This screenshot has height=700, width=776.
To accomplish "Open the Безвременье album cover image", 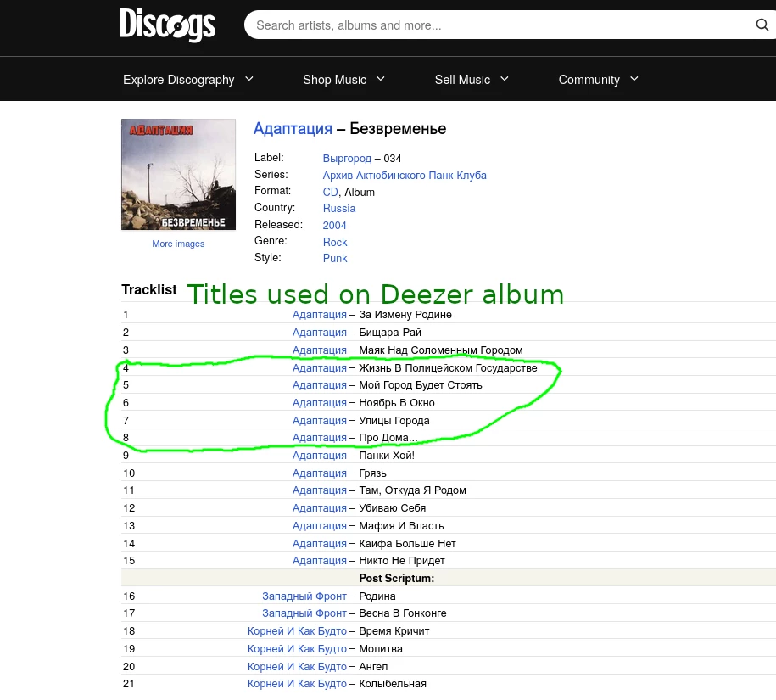I will tap(178, 174).
